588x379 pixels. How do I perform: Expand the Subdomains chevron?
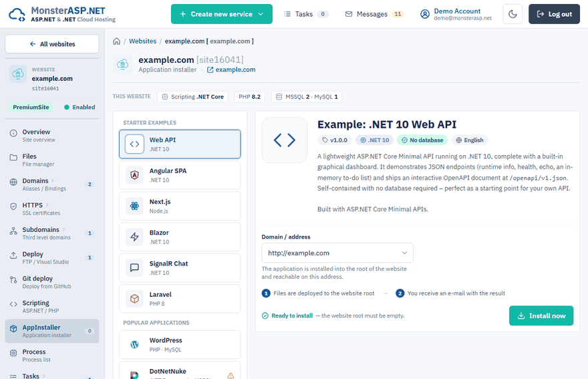click(x=63, y=229)
